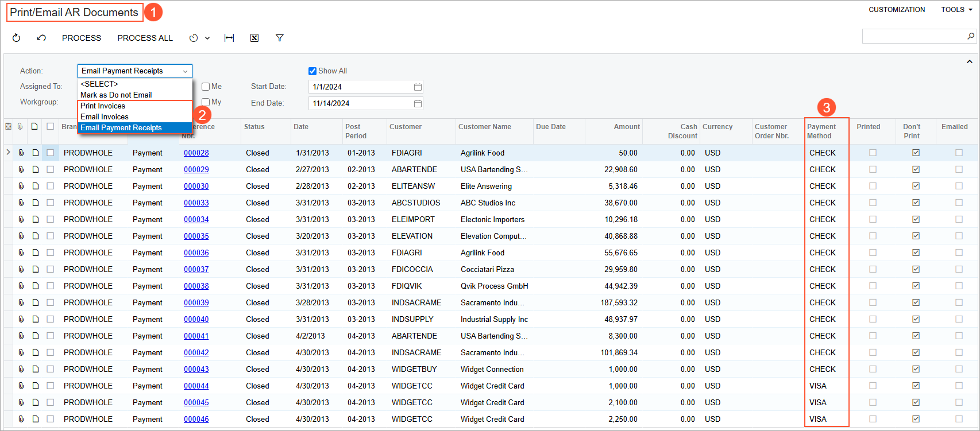
Task: Toggle Don't Print checkbox for payment 000029
Action: point(916,169)
